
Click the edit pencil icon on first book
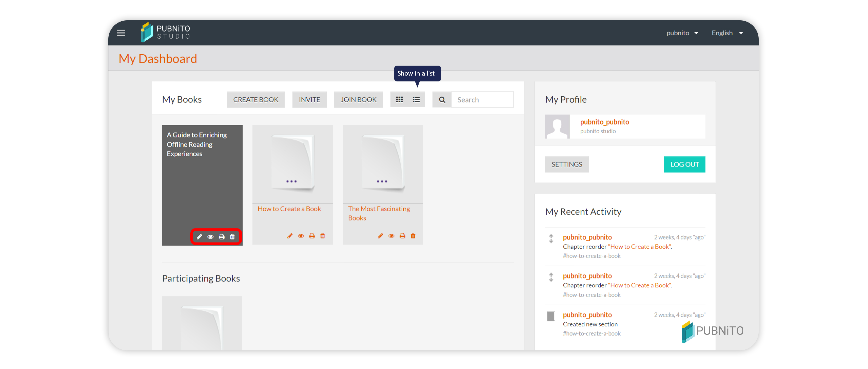click(x=200, y=236)
